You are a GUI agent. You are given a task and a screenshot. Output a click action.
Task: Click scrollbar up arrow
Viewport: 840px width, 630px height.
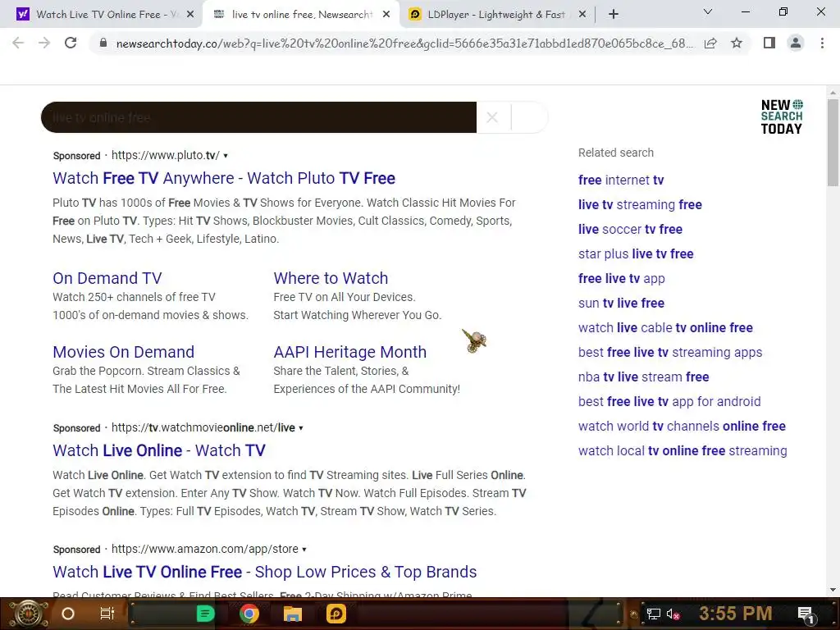coord(833,92)
